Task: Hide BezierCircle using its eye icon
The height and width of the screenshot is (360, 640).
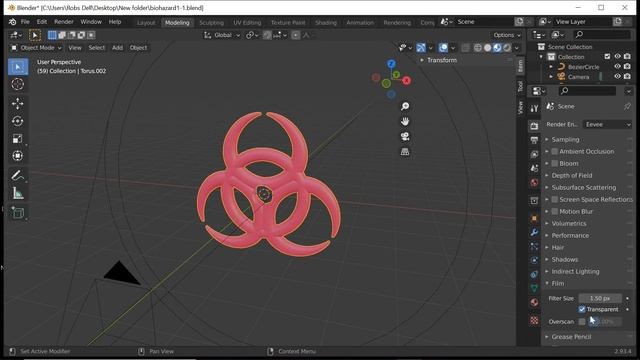Action: pyautogui.click(x=618, y=67)
